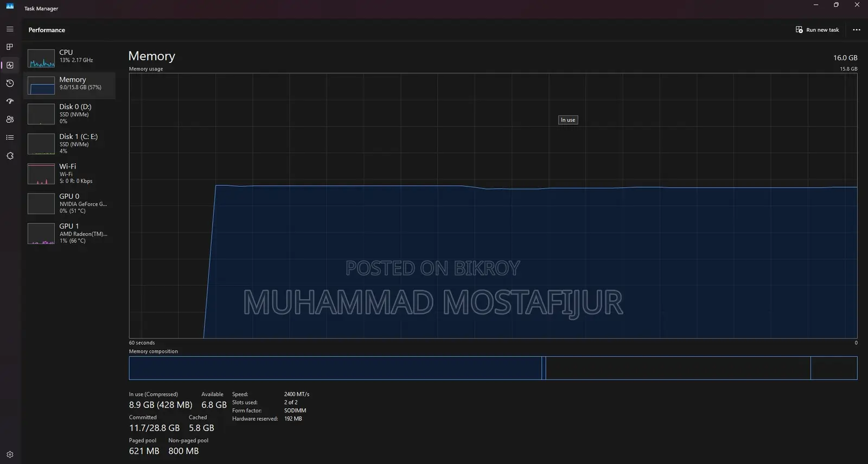Click the 'Speed:' label
The image size is (868, 464).
pos(240,394)
